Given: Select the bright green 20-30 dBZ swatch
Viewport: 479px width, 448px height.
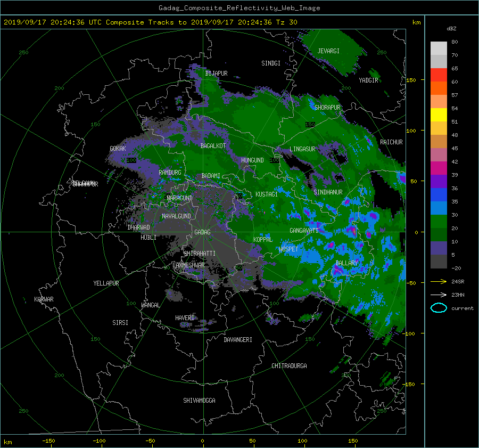Looking at the screenshot, I should point(439,222).
